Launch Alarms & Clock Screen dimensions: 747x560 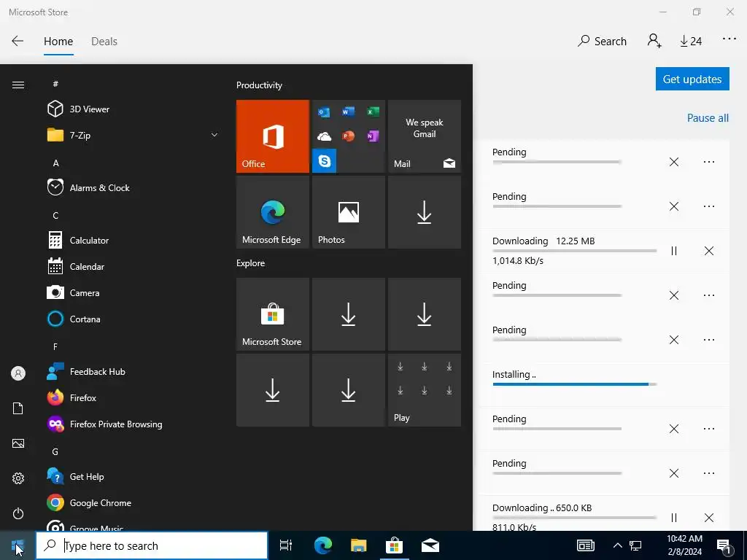pos(133,187)
